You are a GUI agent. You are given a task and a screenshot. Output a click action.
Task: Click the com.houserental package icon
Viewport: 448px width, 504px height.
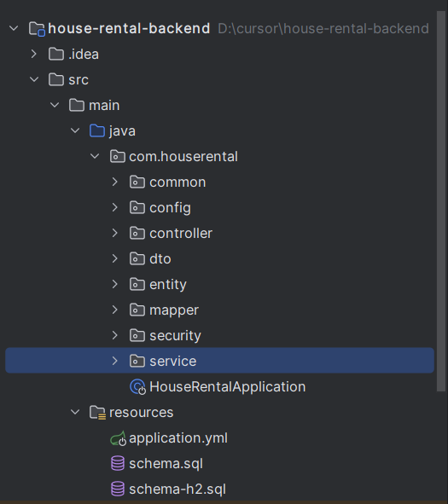118,157
